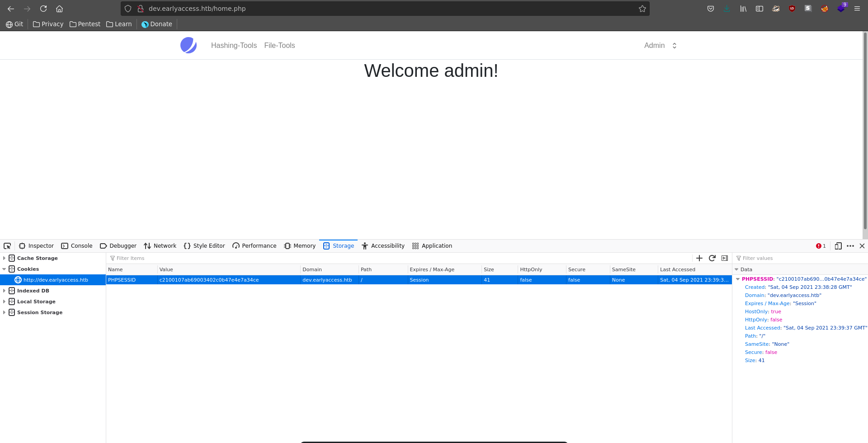Screen dimensions: 868x443
Task: Collapse the Cookies tree node
Action: click(4, 269)
